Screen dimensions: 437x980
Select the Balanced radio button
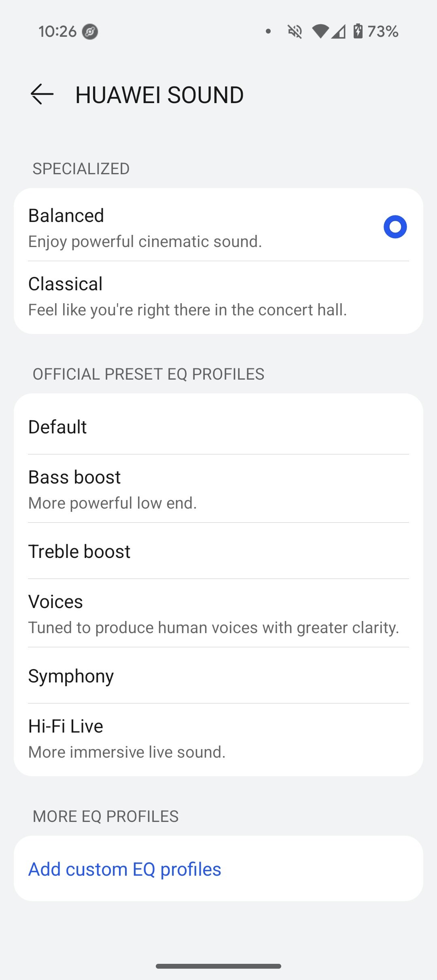(395, 227)
